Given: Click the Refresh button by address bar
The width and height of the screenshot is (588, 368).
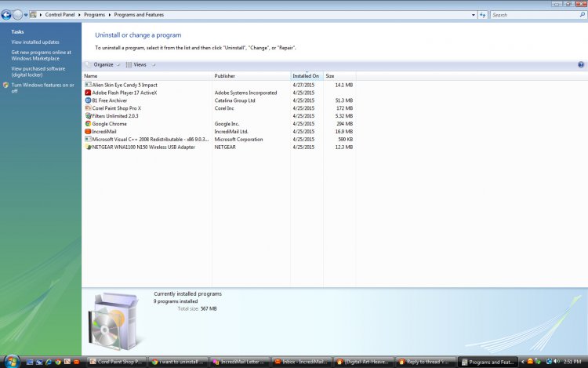Looking at the screenshot, I should (483, 15).
